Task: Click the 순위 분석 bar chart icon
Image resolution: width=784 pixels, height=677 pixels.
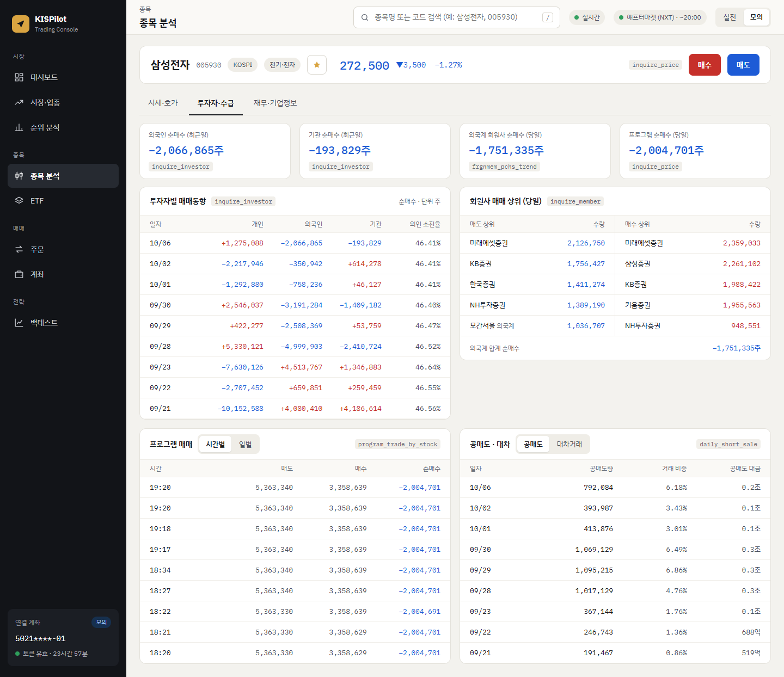Action: coord(19,127)
